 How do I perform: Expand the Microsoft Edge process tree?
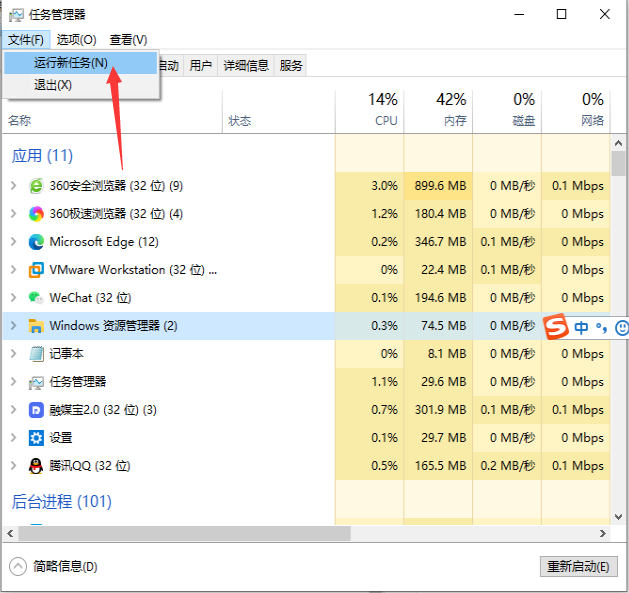coord(13,242)
